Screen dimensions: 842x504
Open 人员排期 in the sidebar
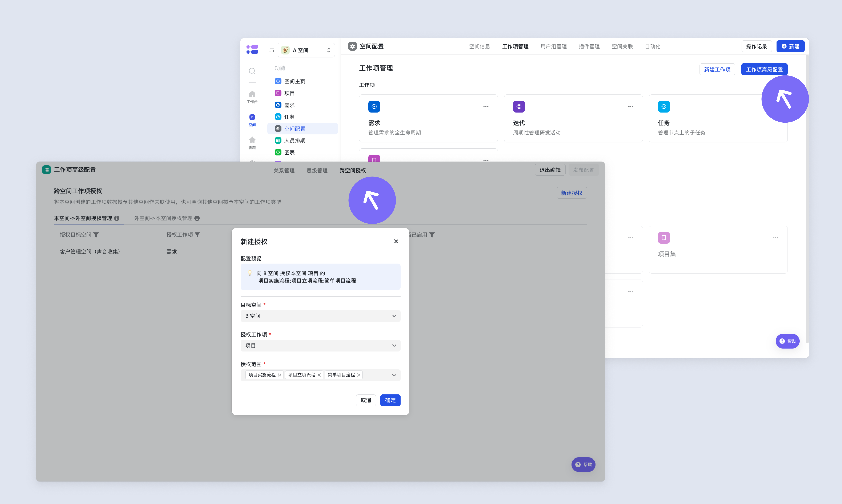coord(302,141)
